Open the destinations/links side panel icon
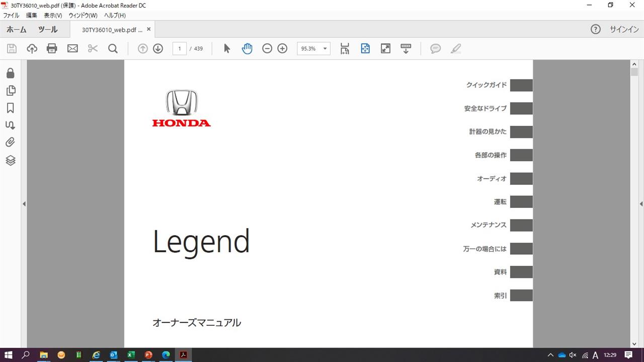Image resolution: width=644 pixels, height=362 pixels. point(10,125)
